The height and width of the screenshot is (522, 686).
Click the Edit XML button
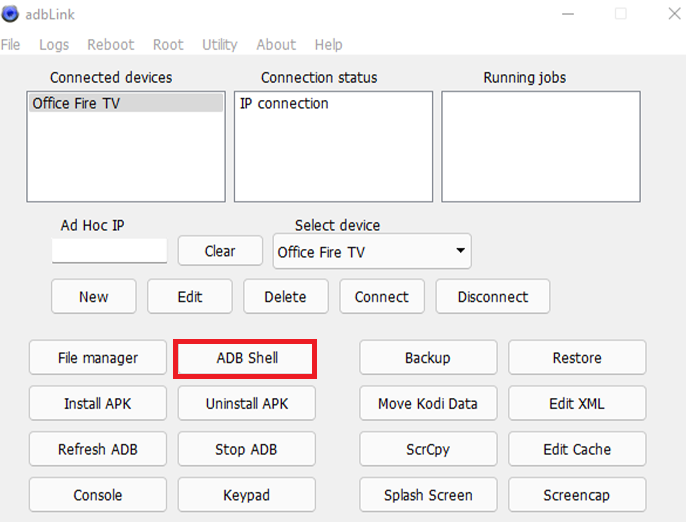pos(577,403)
